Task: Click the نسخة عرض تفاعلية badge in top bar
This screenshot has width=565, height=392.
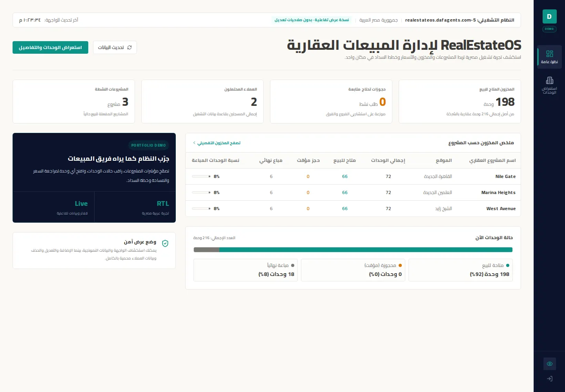Action: (x=312, y=20)
